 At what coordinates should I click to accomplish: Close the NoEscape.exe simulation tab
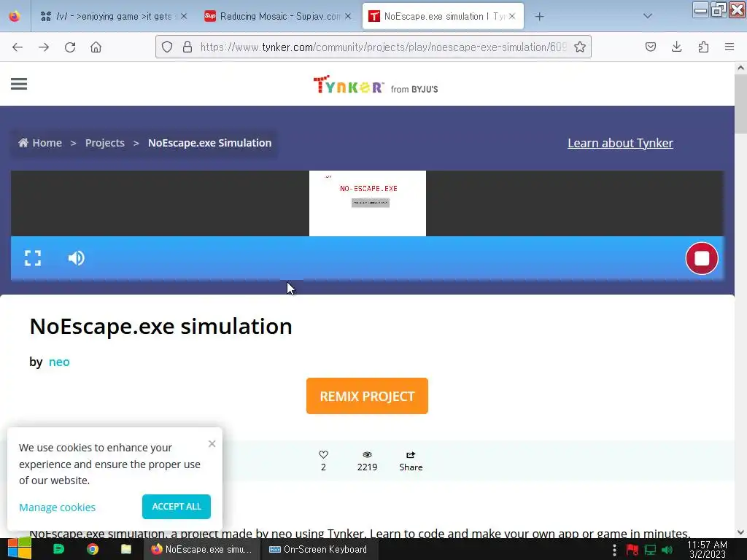512,17
